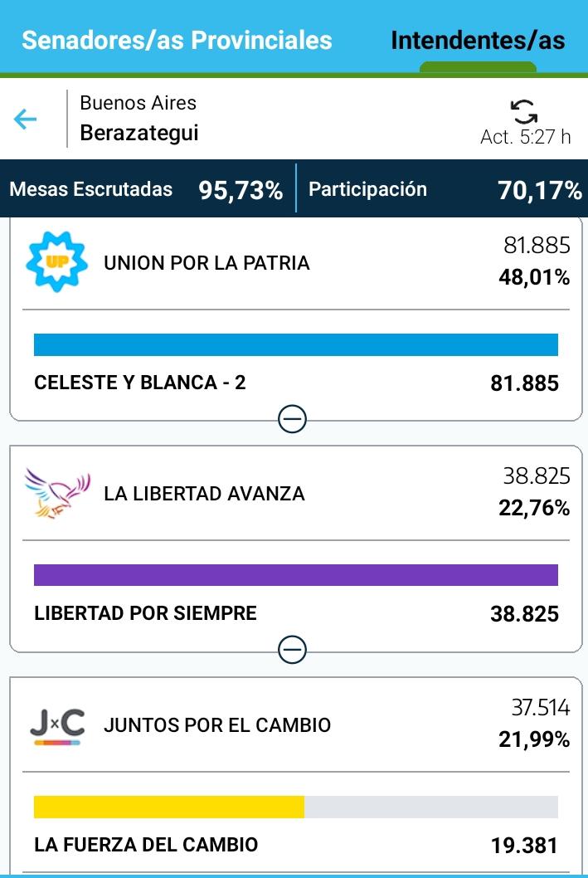Click the blue Celeste y Blanca bar

[x=295, y=344]
